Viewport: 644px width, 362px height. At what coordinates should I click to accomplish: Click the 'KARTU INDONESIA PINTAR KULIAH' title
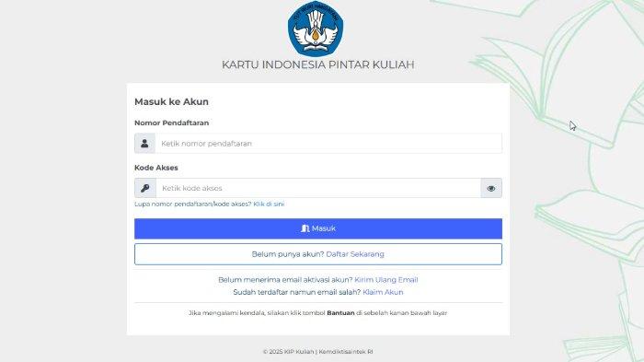pos(318,64)
